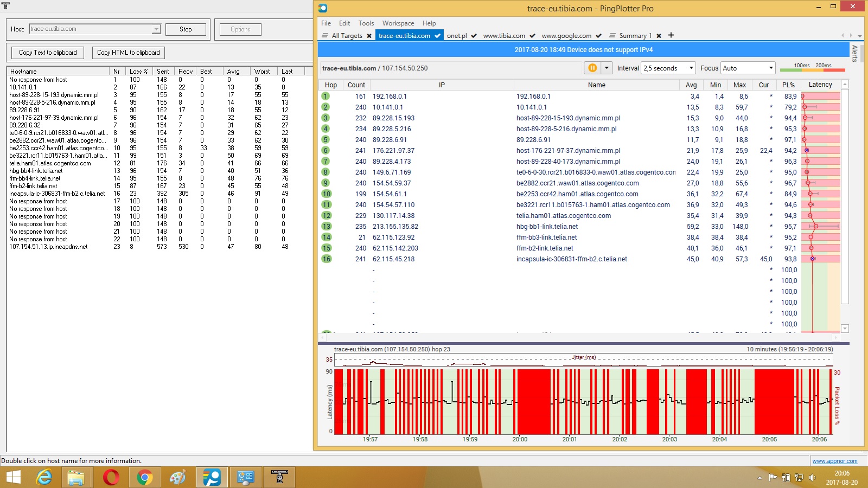The image size is (868, 488).
Task: Switch to the WinMTR taskbar icon
Action: (x=279, y=477)
